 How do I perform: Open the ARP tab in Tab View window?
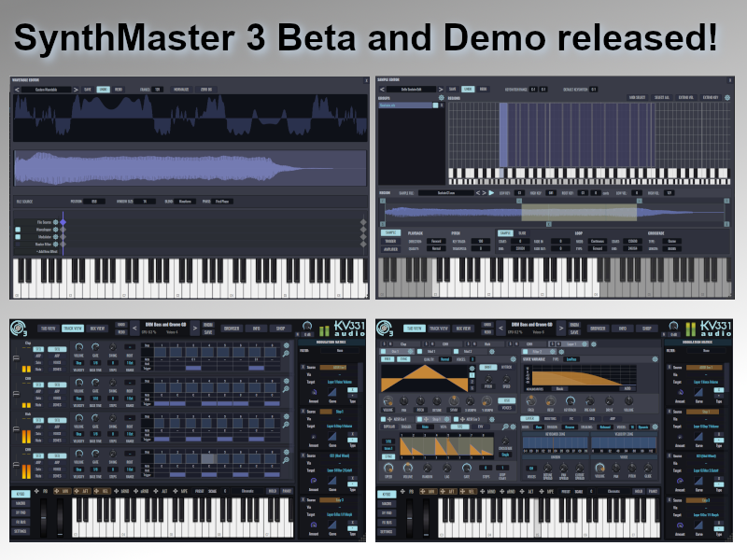point(613,418)
